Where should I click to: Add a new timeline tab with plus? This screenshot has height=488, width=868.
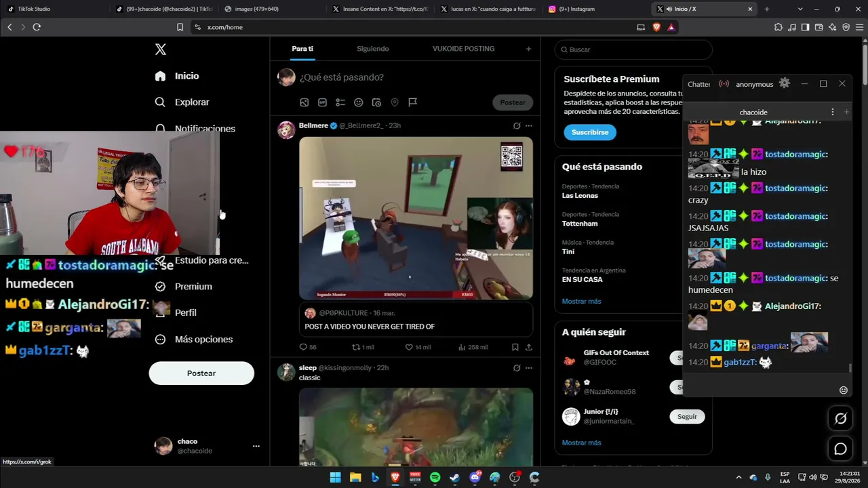(529, 49)
